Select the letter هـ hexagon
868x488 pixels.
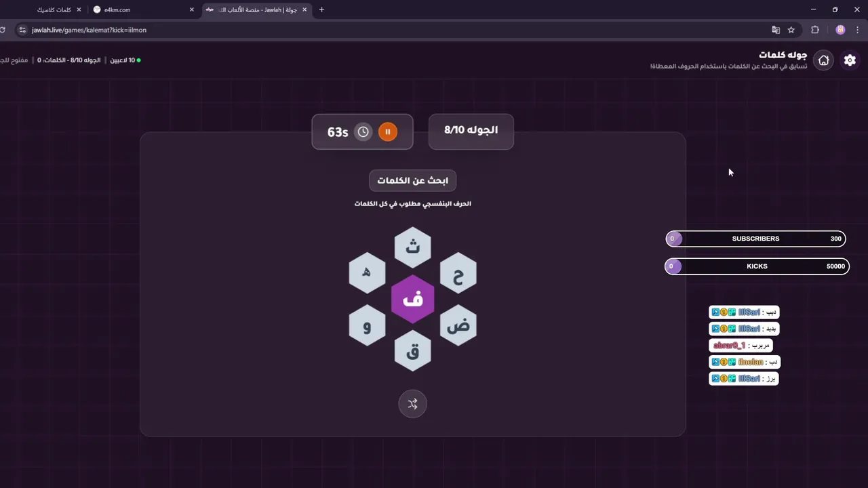(x=367, y=273)
